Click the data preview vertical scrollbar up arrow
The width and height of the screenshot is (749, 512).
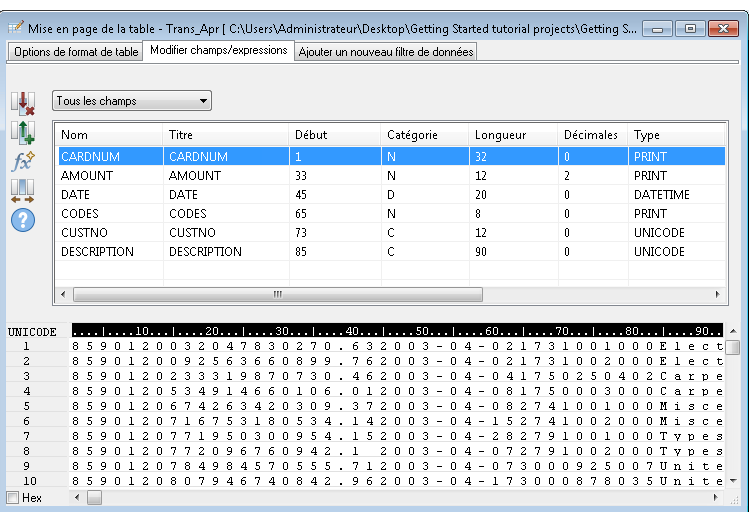point(733,348)
